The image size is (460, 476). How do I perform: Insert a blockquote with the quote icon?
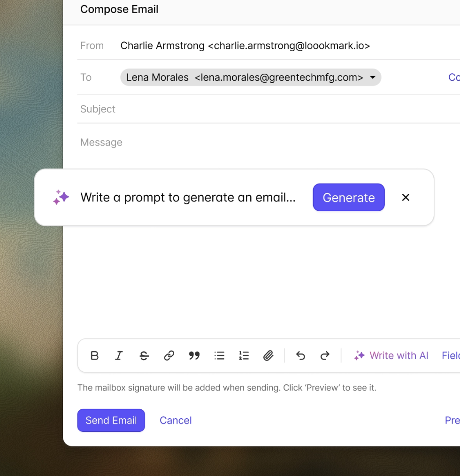[x=194, y=355]
